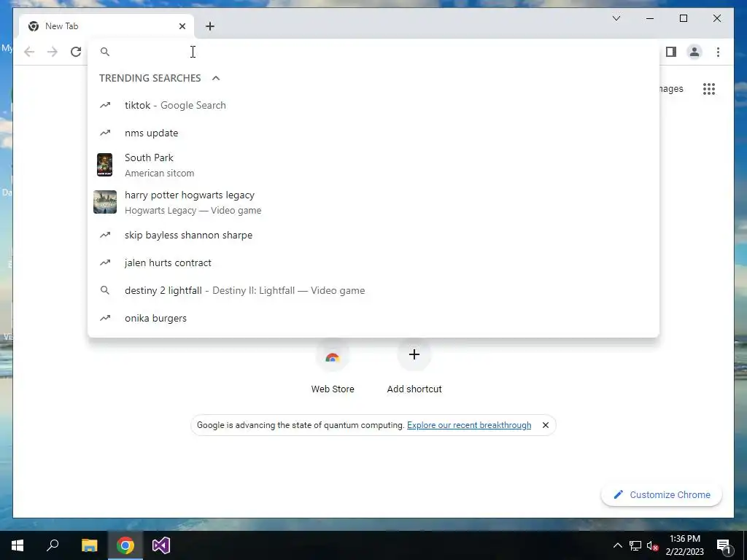Open the Chrome three-dot menu

click(718, 52)
